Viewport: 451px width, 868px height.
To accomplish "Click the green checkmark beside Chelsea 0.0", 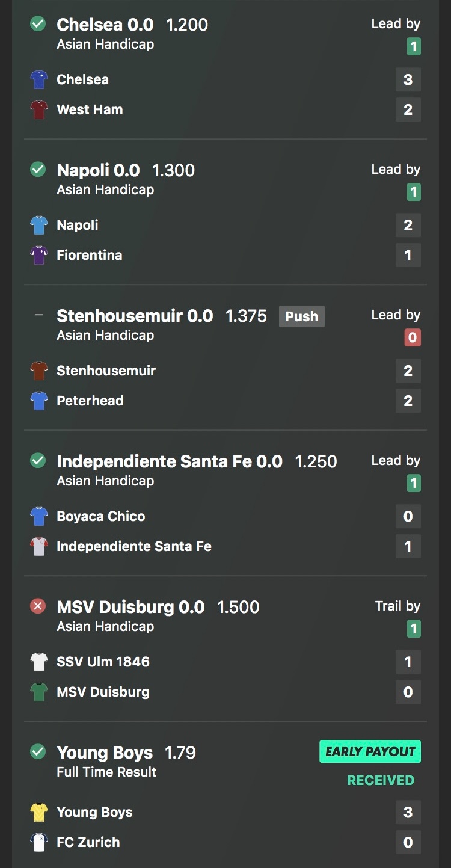I will [x=38, y=24].
